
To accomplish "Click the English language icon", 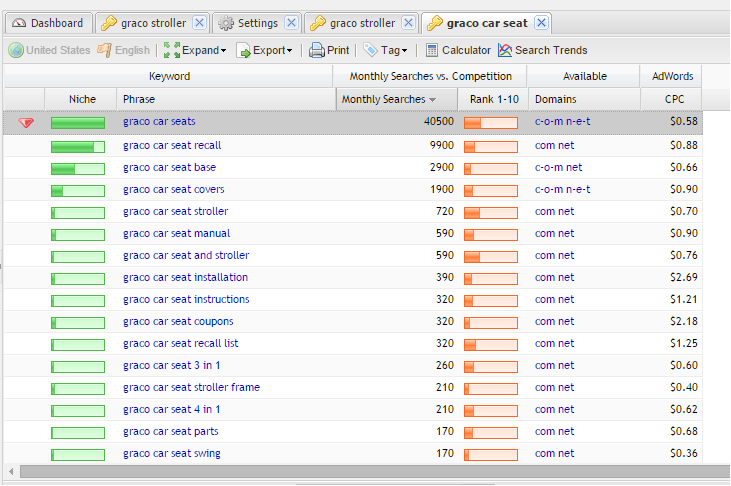I will tap(104, 50).
